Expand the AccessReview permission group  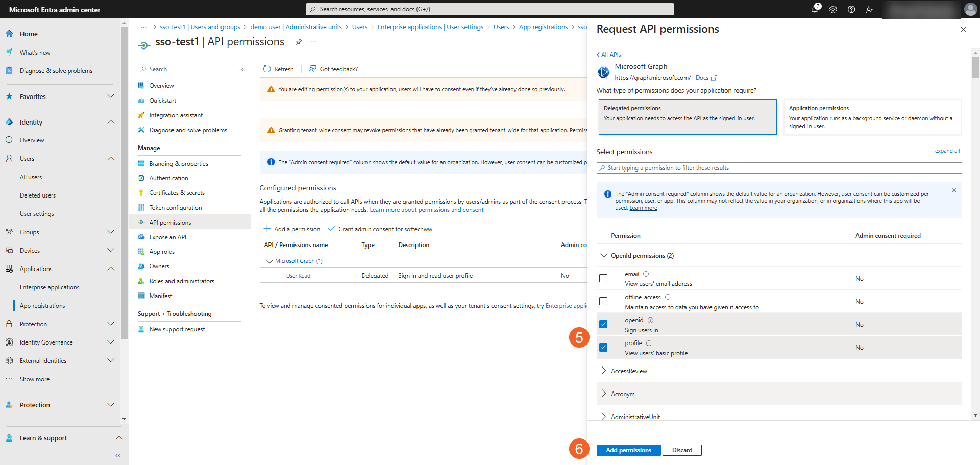click(604, 371)
